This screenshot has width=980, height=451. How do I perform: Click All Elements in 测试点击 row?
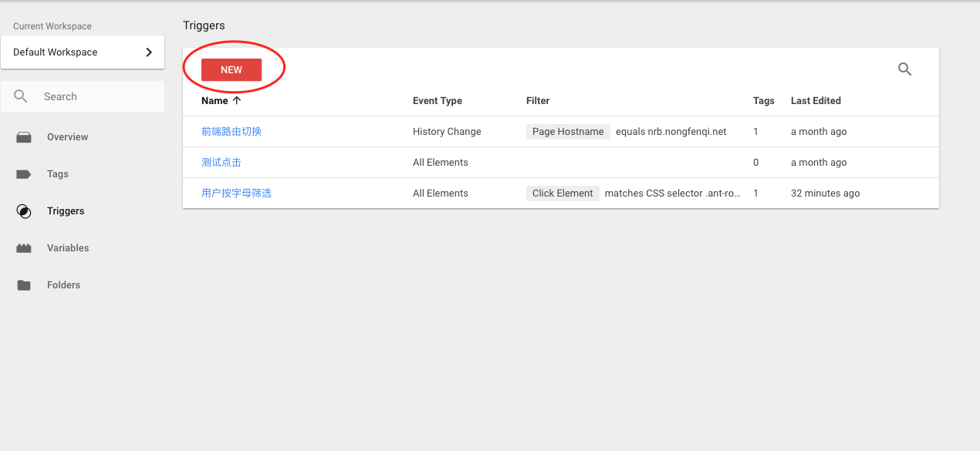(441, 163)
